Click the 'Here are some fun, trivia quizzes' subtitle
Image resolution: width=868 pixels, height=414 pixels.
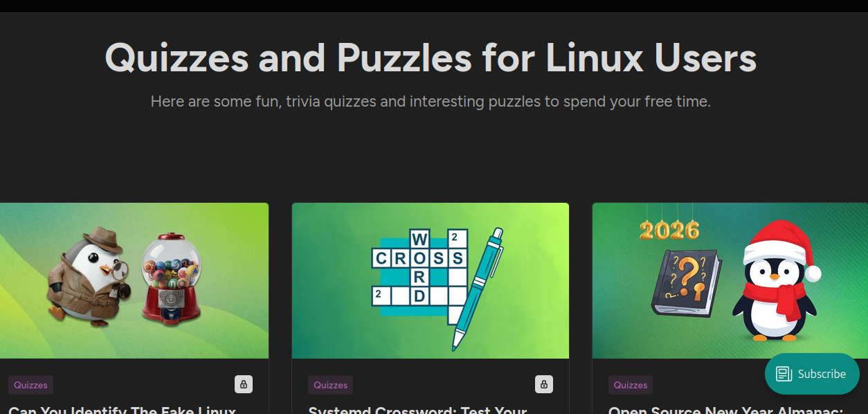(x=431, y=102)
